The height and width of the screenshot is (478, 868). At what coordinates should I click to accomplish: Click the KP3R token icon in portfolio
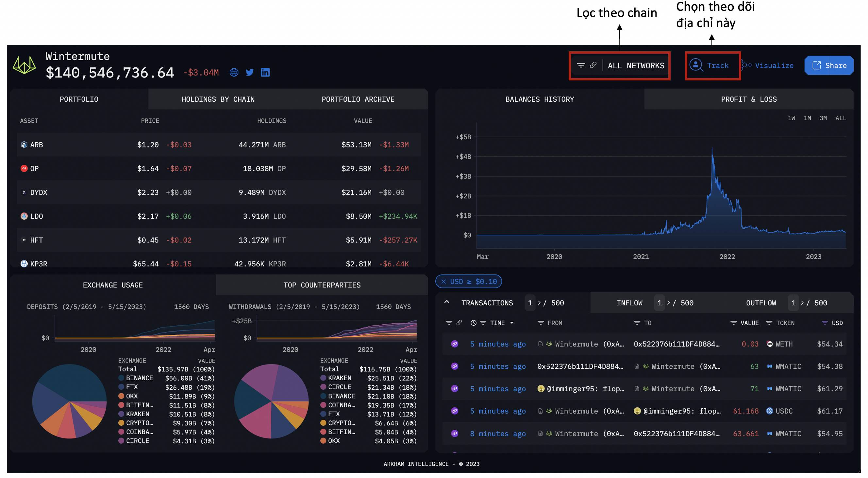pyautogui.click(x=24, y=264)
